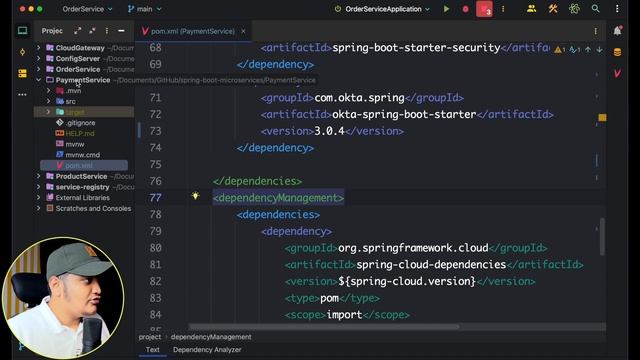Expand the .mvn folder
The width and height of the screenshot is (640, 360).
[49, 90]
